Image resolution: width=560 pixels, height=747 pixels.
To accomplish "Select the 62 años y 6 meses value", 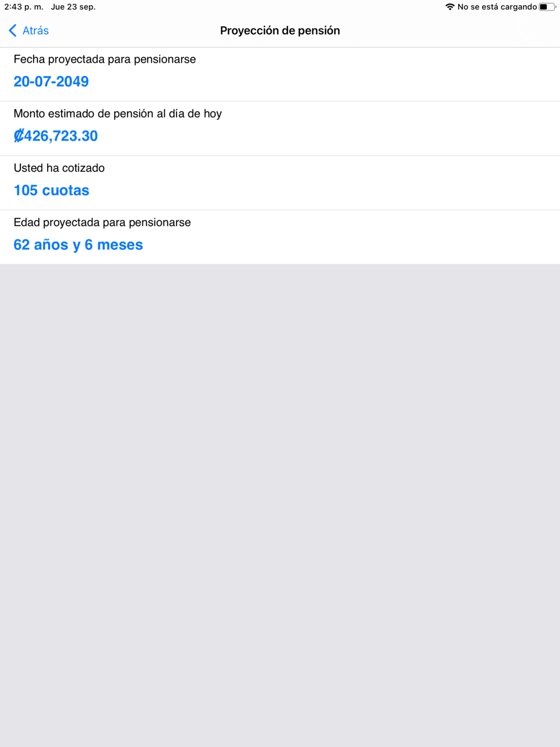I will 78,245.
